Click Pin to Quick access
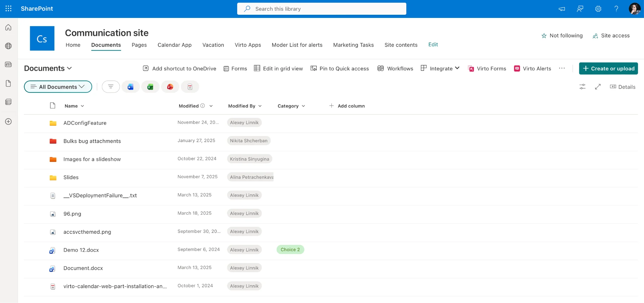The height and width of the screenshot is (303, 644). [340, 69]
